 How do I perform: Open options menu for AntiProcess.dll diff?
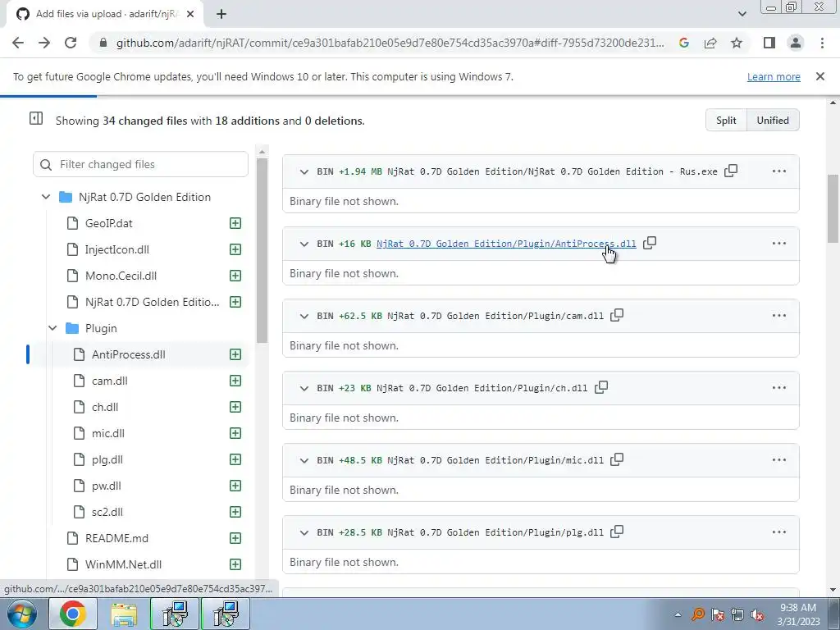[779, 243]
